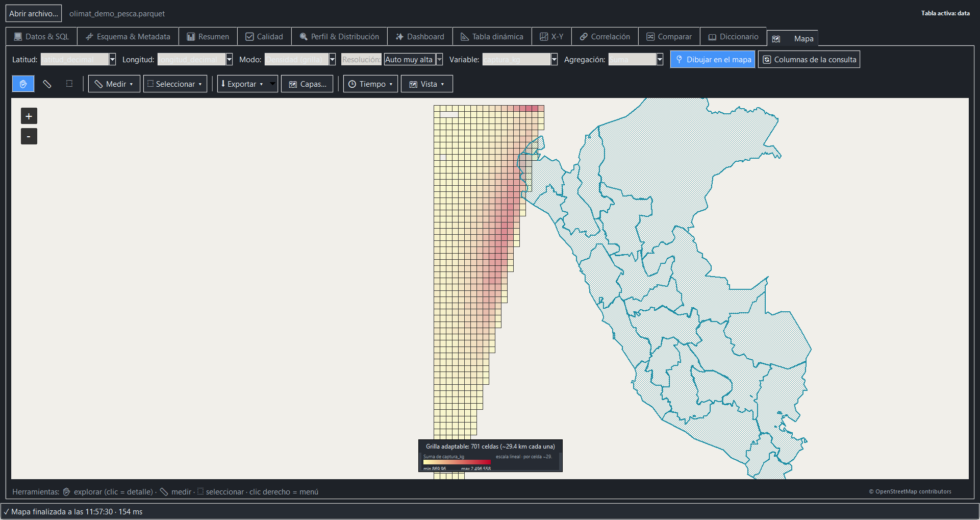The image size is (980, 520).
Task: Click the ruler icon in Herramientas hint
Action: 164,492
